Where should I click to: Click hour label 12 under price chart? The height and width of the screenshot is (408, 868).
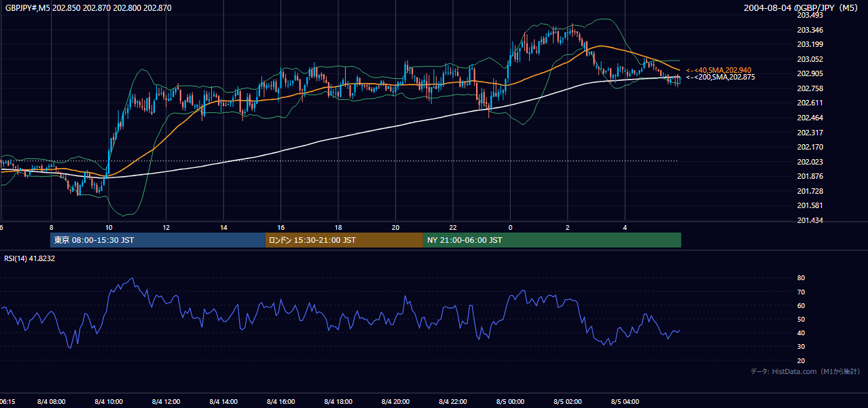tap(166, 228)
